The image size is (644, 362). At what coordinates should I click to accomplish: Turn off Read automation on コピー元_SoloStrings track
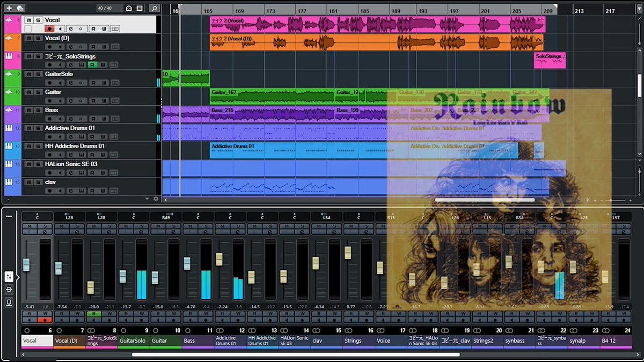[92, 65]
